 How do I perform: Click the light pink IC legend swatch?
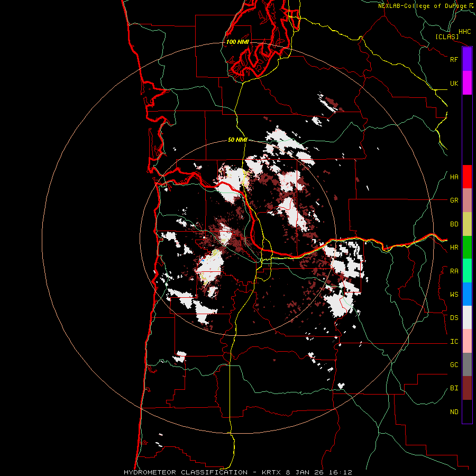point(467,341)
